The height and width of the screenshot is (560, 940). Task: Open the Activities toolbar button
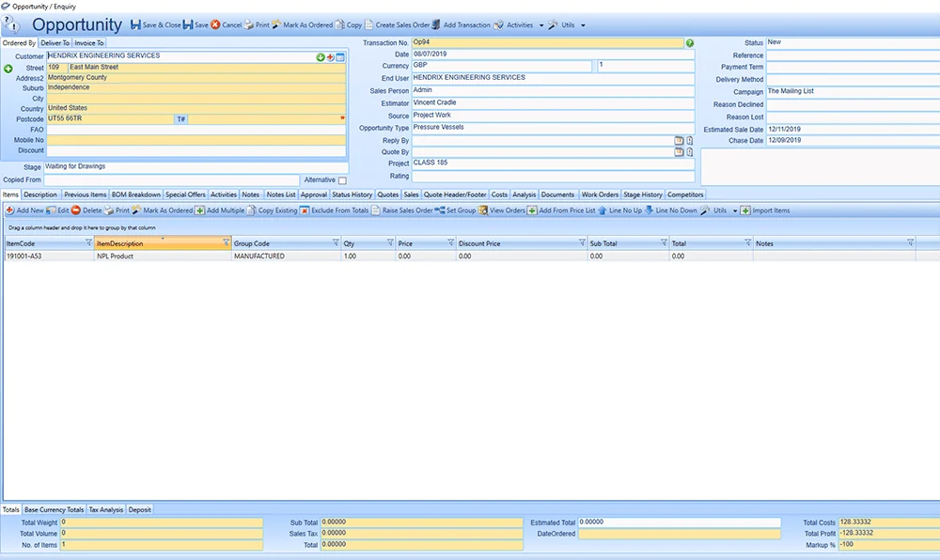point(514,25)
